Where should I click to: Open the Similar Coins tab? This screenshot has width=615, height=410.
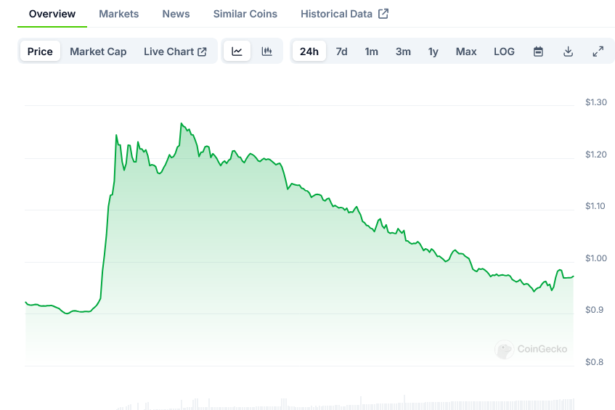coord(245,14)
